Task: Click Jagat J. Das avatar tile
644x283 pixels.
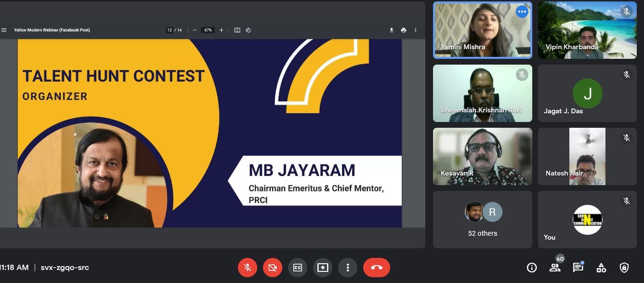Action: coord(587,93)
